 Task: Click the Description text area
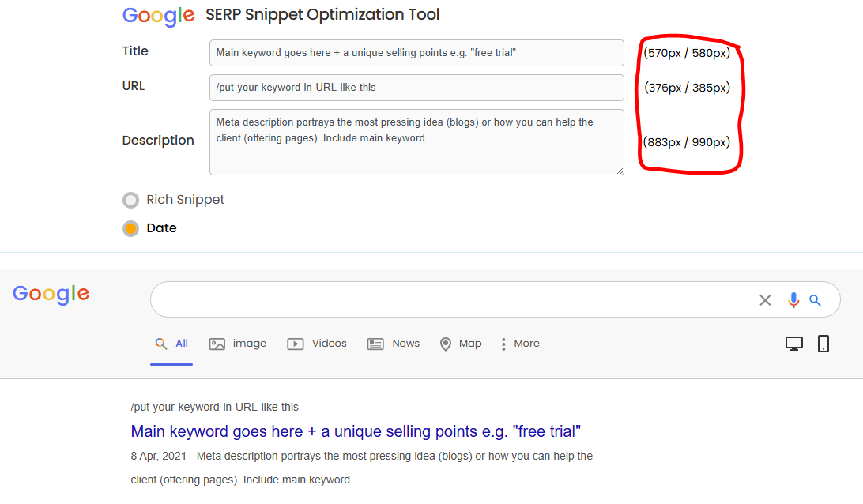click(416, 142)
